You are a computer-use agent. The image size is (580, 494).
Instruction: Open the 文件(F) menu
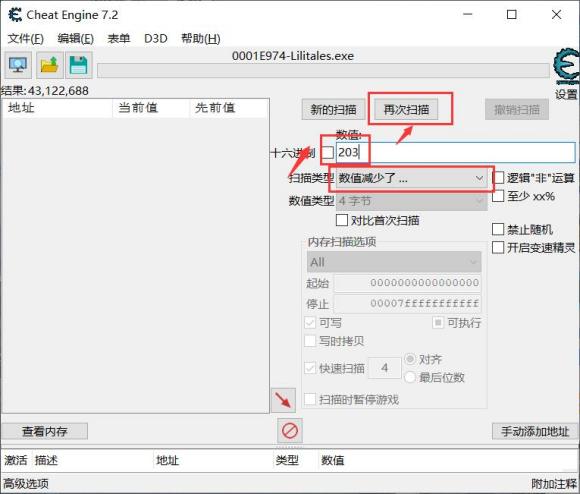pos(26,38)
